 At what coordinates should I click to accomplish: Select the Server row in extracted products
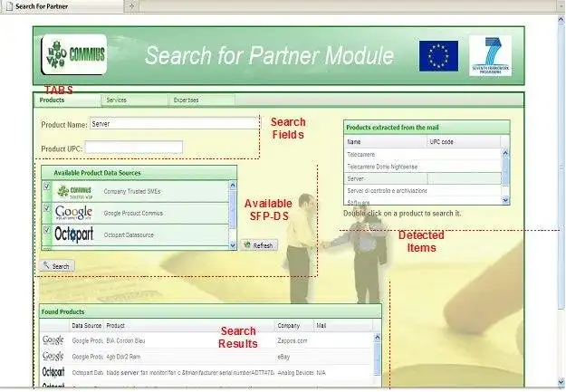coord(423,178)
